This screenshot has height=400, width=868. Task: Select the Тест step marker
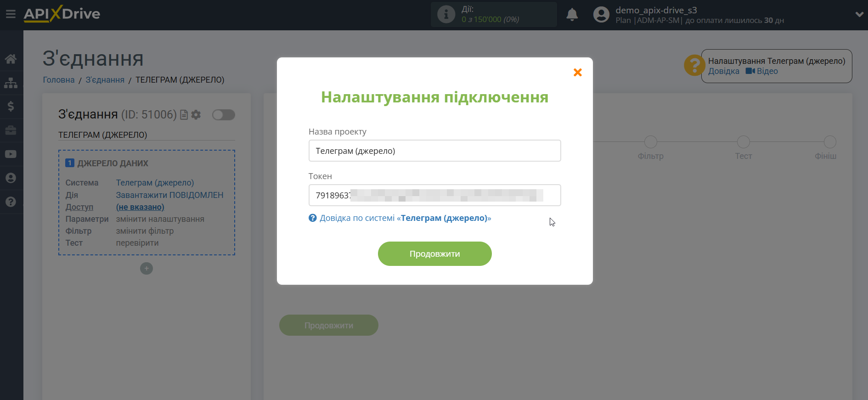743,142
